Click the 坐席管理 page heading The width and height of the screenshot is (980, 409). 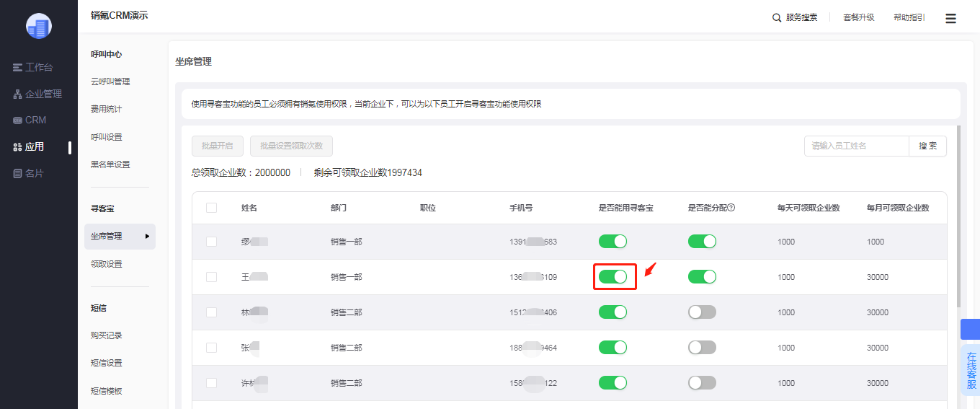194,61
